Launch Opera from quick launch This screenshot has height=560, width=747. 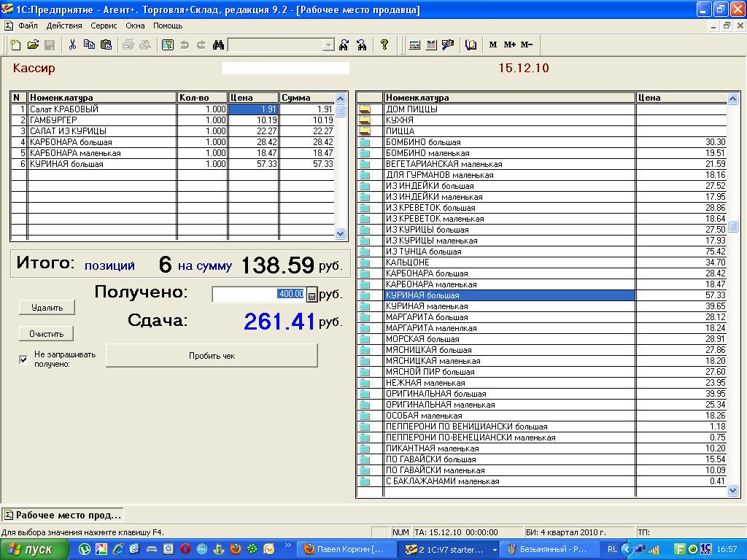(185, 549)
